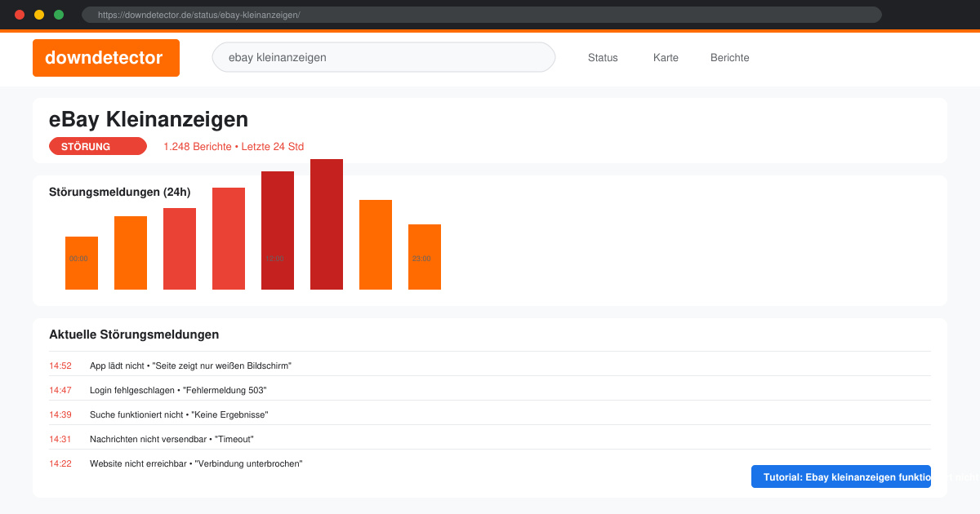Image resolution: width=980 pixels, height=514 pixels.
Task: Click the Störungsmeldungen (24h) heading
Action: pos(120,193)
